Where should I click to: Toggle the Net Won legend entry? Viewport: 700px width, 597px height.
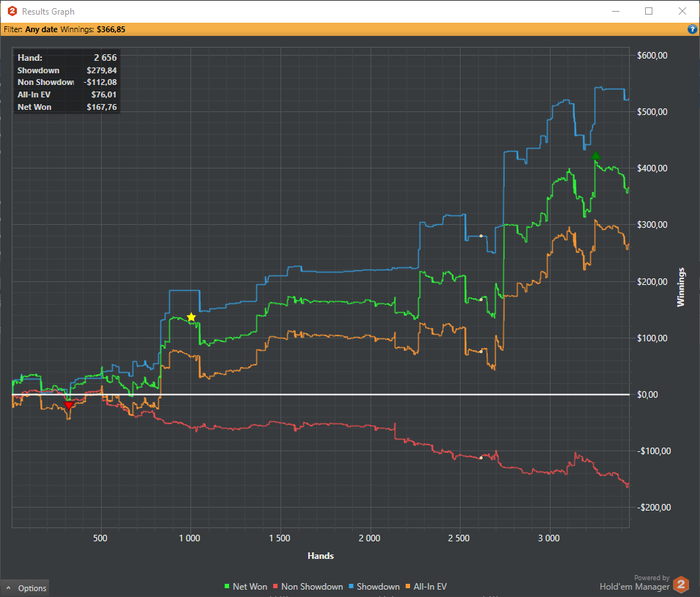[246, 586]
